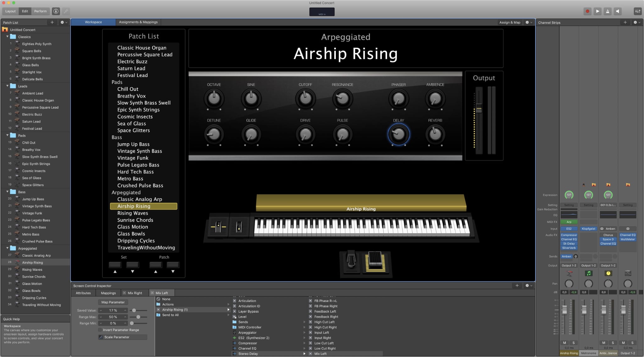This screenshot has width=644, height=357.
Task: Collapse the Pads folder in sidebar
Action: point(7,135)
